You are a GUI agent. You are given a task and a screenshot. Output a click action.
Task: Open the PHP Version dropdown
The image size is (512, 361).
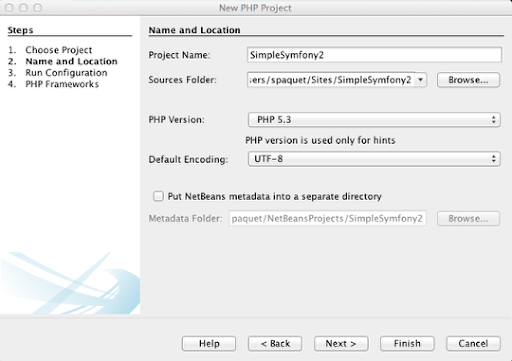click(x=374, y=120)
